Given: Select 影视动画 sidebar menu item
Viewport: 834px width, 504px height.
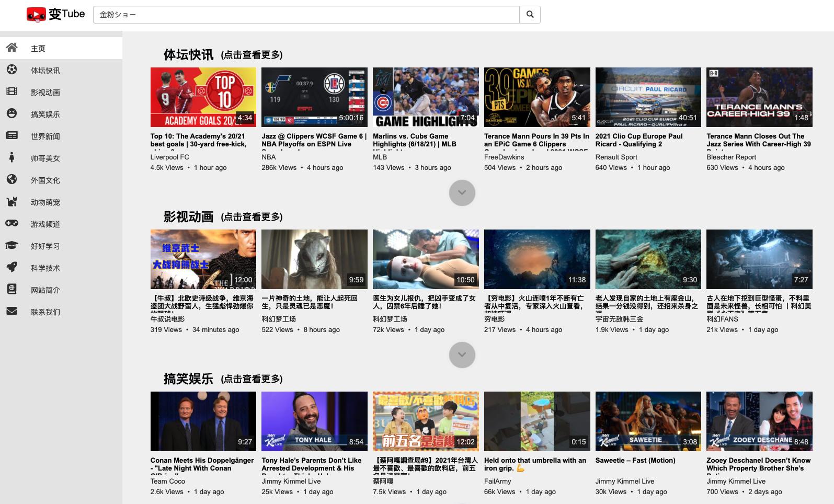Looking at the screenshot, I should pyautogui.click(x=61, y=93).
